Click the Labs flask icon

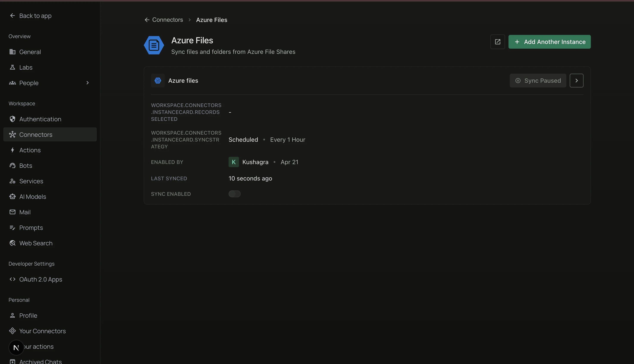click(x=13, y=67)
